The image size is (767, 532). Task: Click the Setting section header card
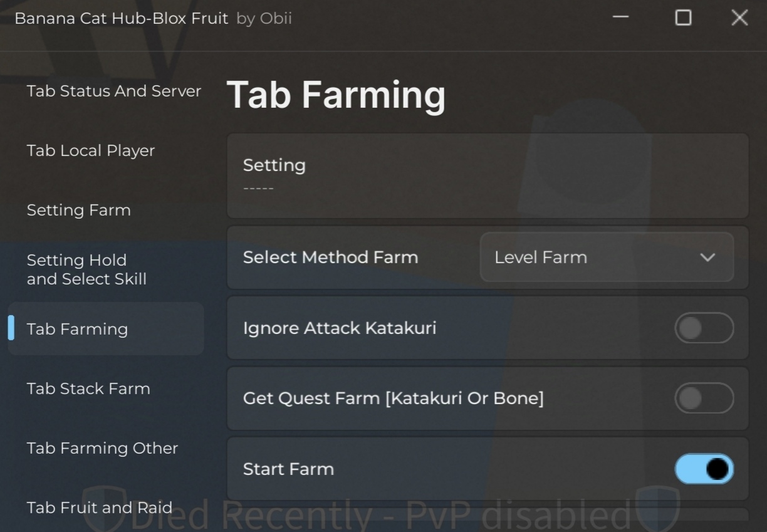tap(488, 175)
